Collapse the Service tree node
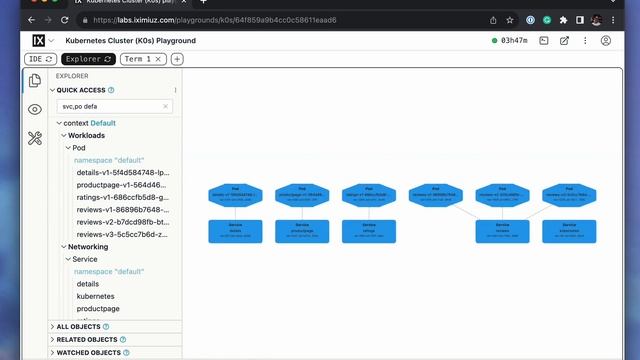The height and width of the screenshot is (360, 640). pos(68,259)
